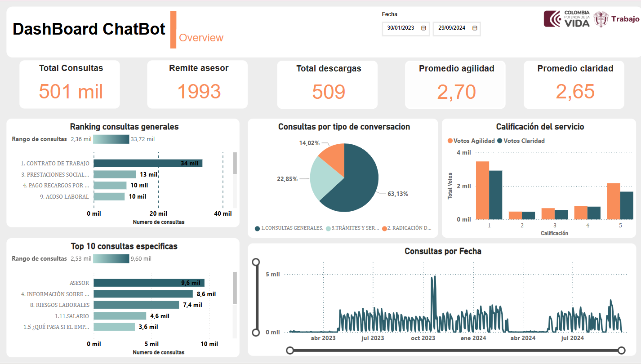Image resolution: width=641 pixels, height=364 pixels.
Task: Click the ene 2024 axis label
Action: pos(473,338)
